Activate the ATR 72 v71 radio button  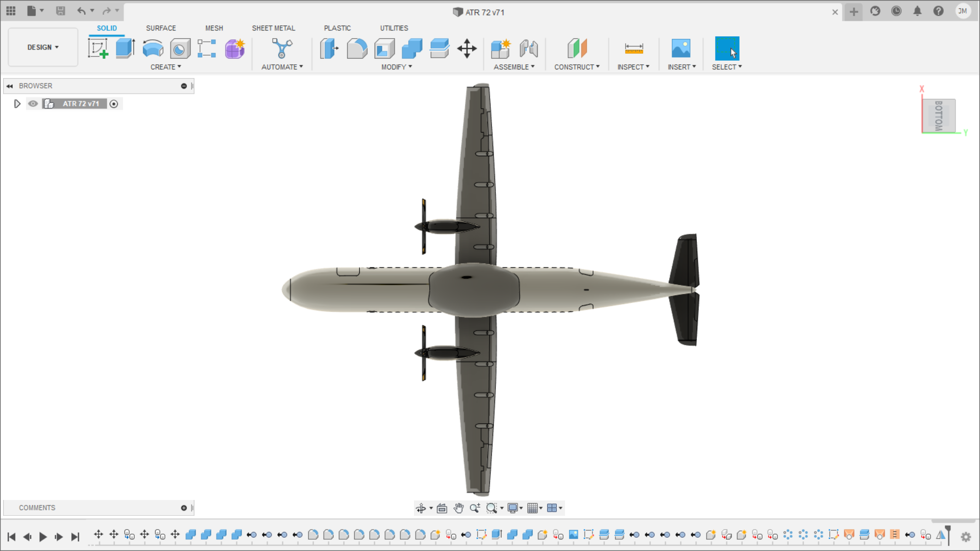point(114,104)
